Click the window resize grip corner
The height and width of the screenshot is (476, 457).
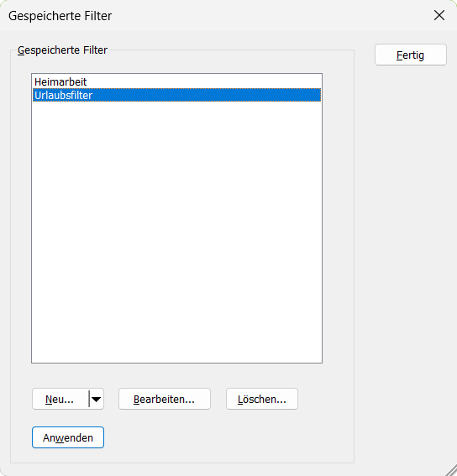pos(451,470)
